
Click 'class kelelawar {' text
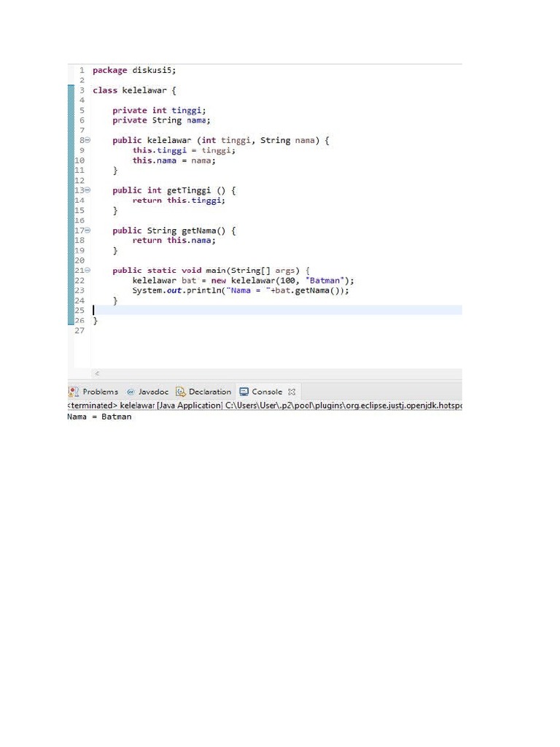(x=134, y=90)
